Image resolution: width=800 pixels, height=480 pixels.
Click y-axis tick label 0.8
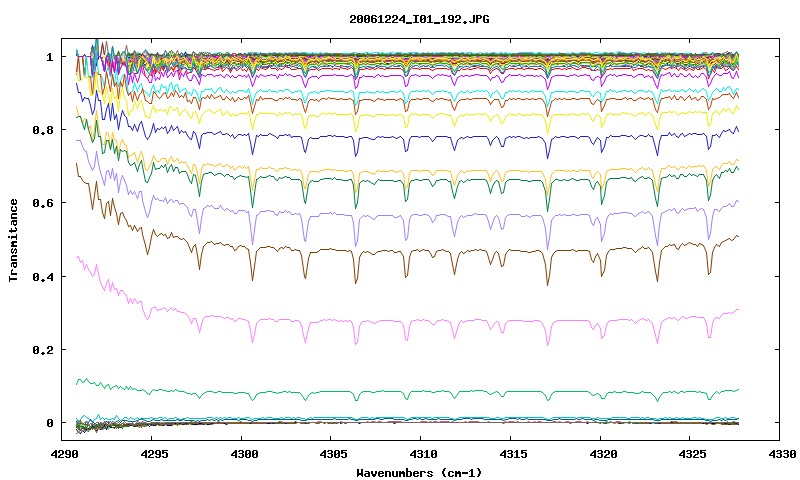[43, 130]
